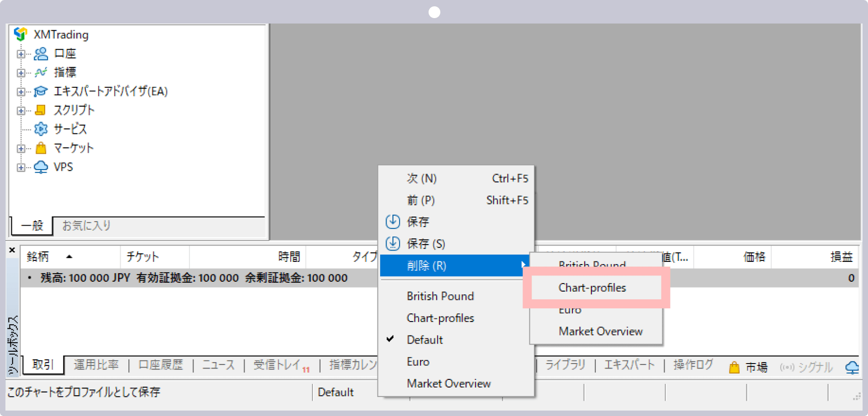Screen dimensions: 868x416
Task: Choose Chart-profiles in the delete submenu
Action: pos(592,288)
